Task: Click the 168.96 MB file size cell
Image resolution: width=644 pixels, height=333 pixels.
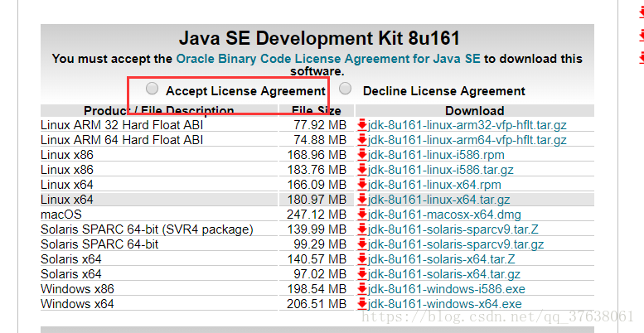Action: 317,155
